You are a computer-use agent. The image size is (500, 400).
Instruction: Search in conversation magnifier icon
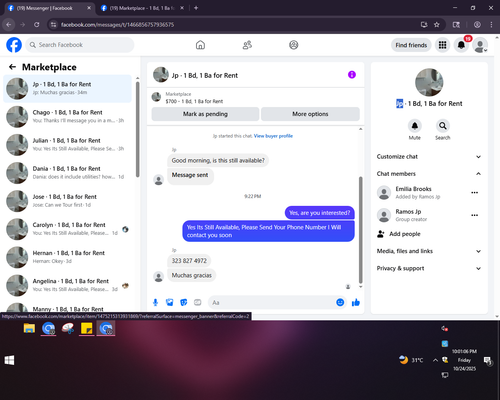click(x=443, y=126)
